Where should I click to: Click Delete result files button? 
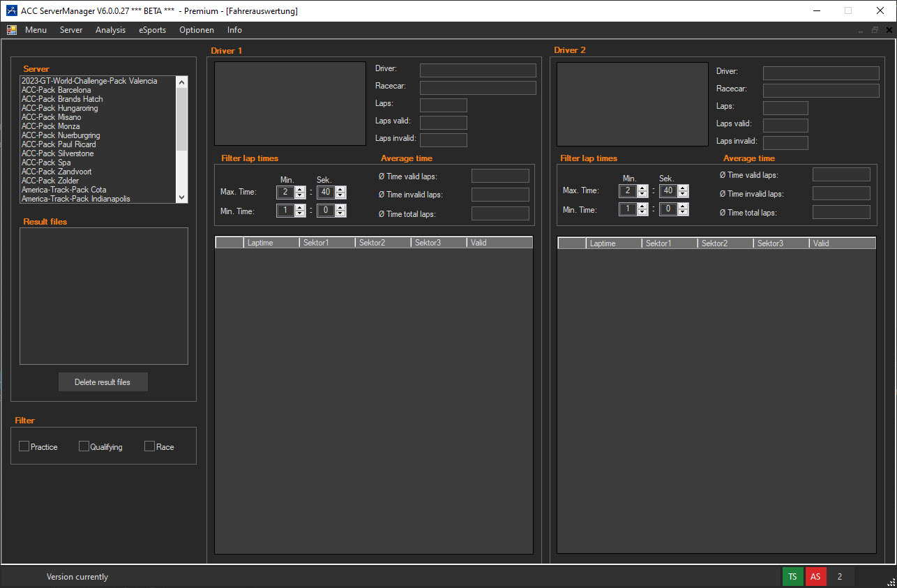coord(103,382)
